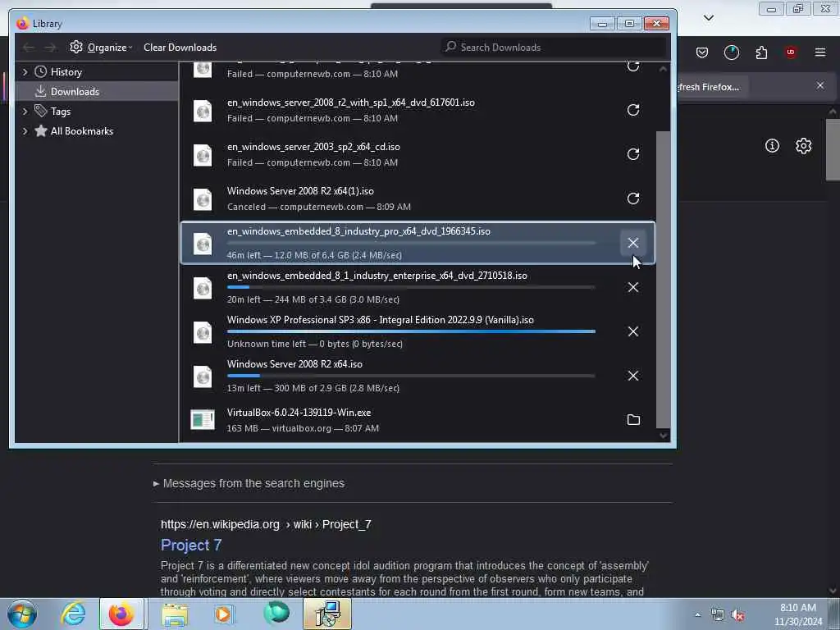840x630 pixels.
Task: Click the Library back arrow
Action: tap(29, 47)
